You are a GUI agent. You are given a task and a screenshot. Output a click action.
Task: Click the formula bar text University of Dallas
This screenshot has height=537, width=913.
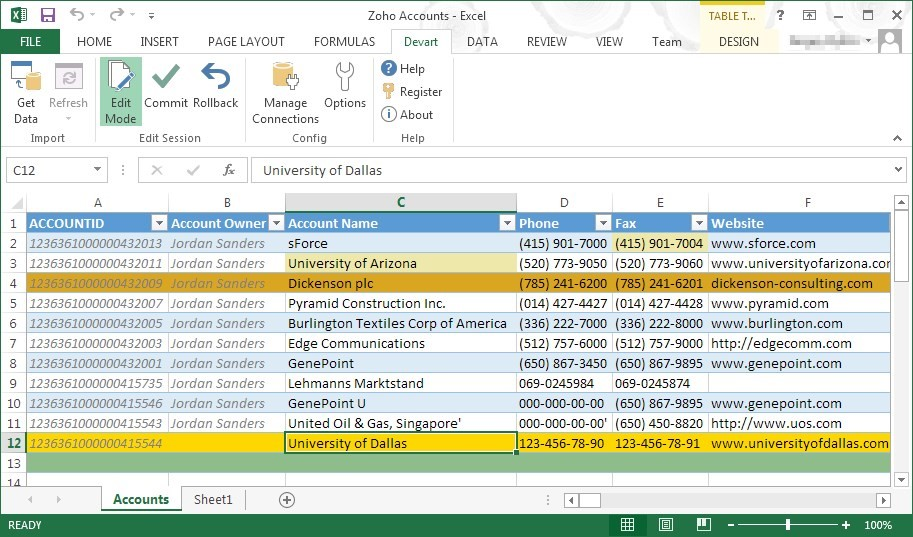322,170
